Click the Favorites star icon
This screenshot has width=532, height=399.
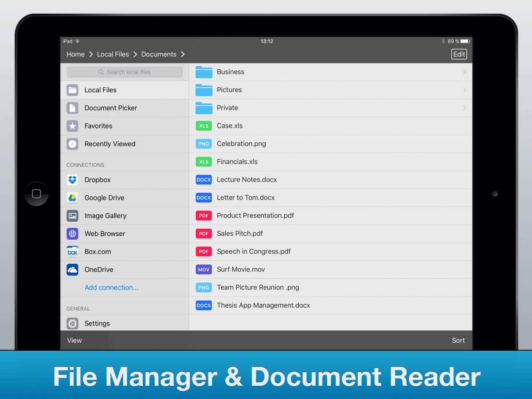coord(72,126)
